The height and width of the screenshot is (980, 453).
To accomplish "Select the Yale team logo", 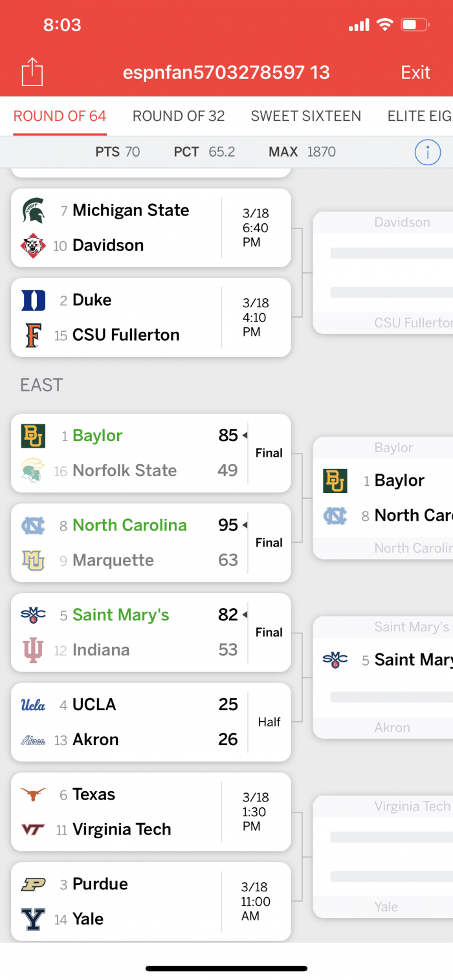I will coord(34,919).
